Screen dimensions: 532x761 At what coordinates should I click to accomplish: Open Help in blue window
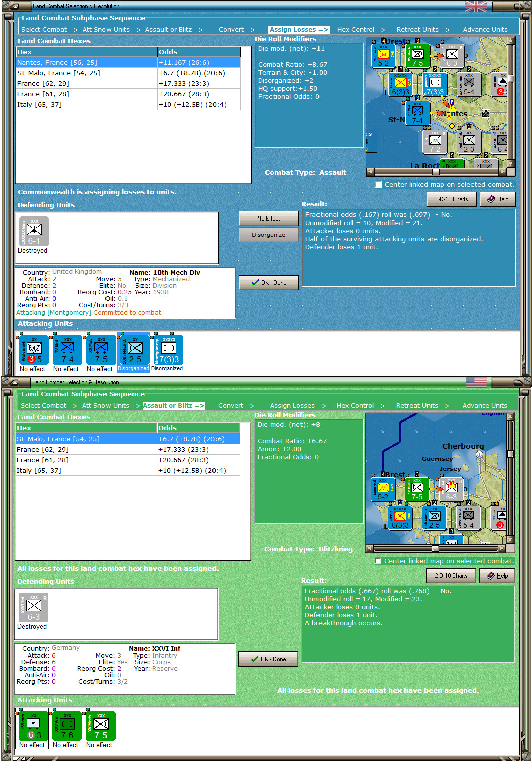tap(497, 199)
